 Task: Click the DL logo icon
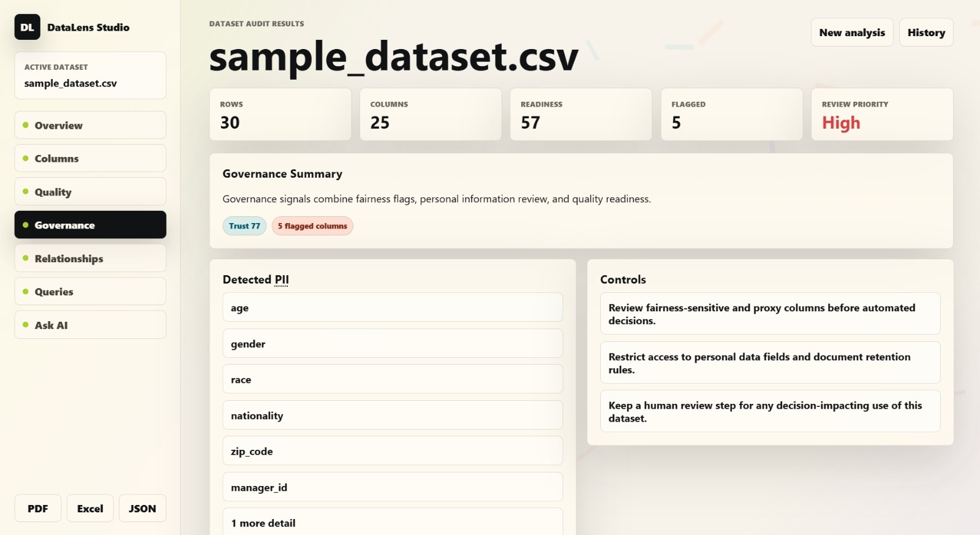point(28,27)
